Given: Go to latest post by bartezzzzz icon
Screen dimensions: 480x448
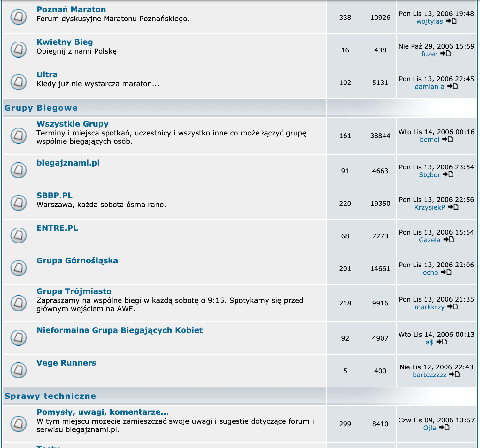Looking at the screenshot, I should pyautogui.click(x=454, y=375).
